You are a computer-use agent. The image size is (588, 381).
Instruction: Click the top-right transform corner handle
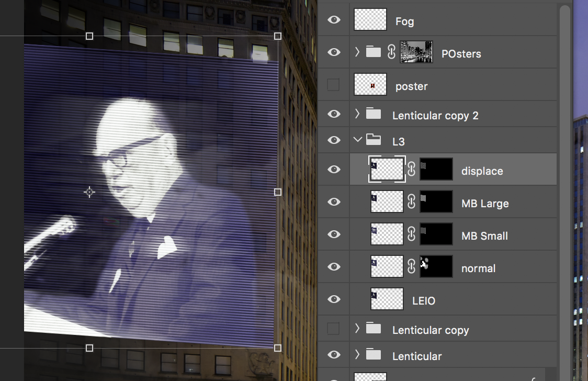coord(277,36)
